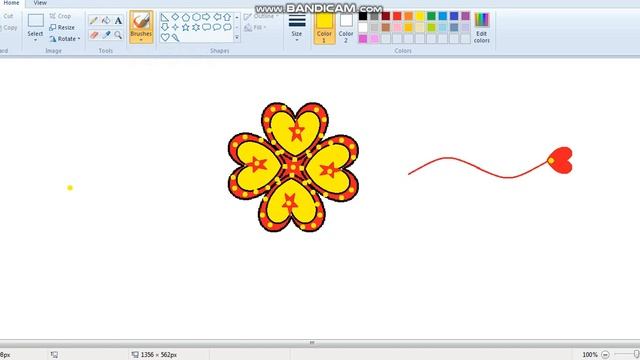Choose the six-point star shape
The height and width of the screenshot is (360, 640).
point(196,27)
